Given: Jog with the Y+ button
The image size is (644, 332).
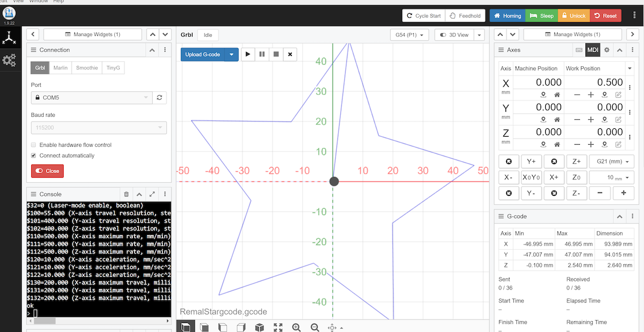Looking at the screenshot, I should 531,162.
